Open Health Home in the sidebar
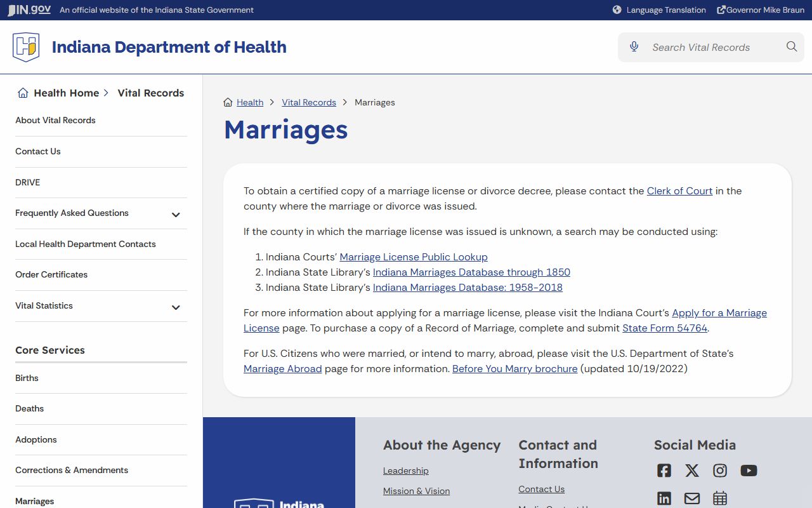This screenshot has width=812, height=508. tap(66, 93)
